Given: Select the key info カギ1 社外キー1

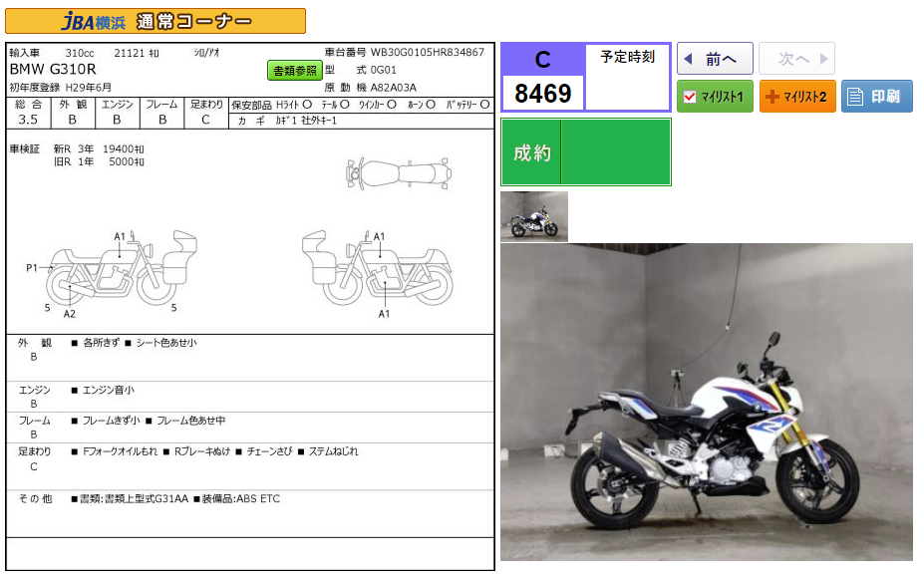Looking at the screenshot, I should [306, 121].
